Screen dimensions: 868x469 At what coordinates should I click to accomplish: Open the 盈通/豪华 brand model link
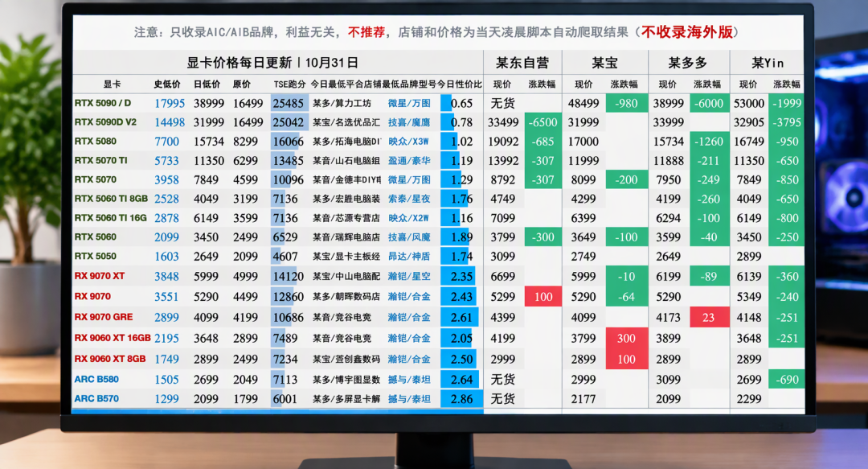tap(409, 161)
